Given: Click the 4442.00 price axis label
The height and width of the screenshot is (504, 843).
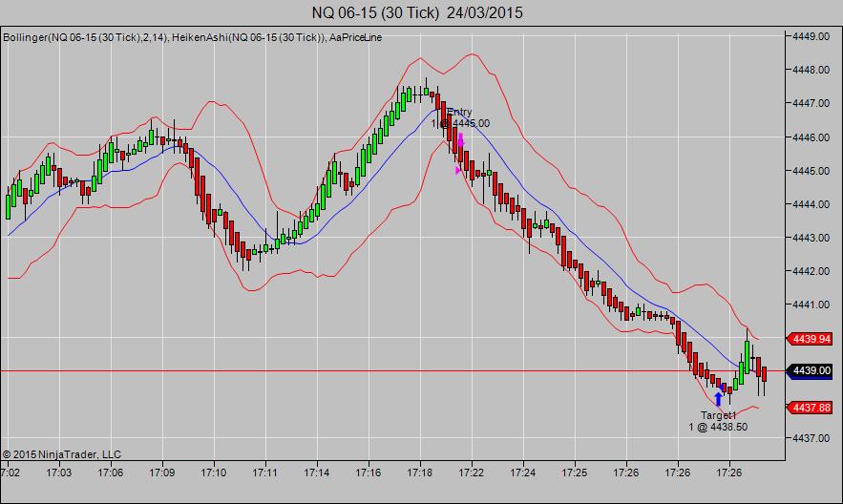Looking at the screenshot, I should (x=811, y=271).
